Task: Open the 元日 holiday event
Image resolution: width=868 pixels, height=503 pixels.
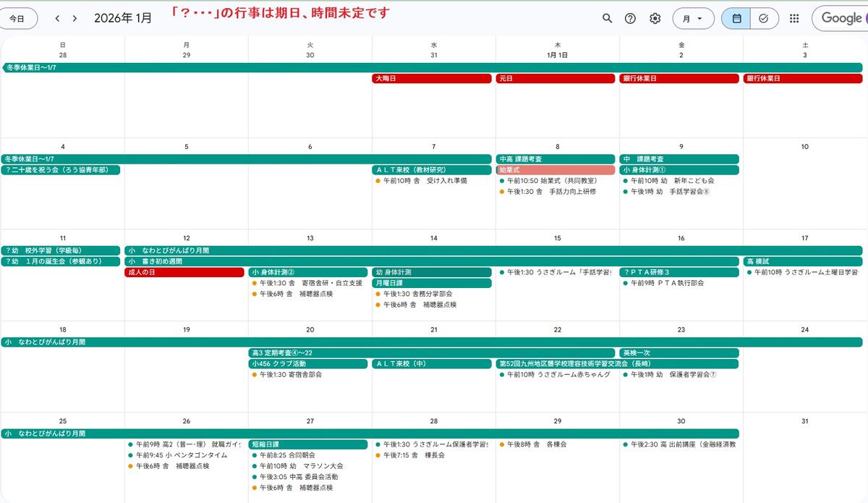Action: pyautogui.click(x=556, y=78)
